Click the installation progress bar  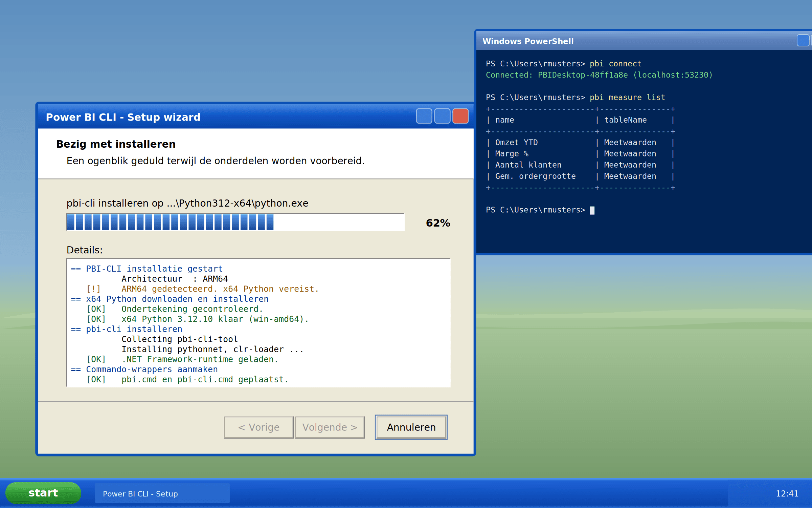pos(235,222)
